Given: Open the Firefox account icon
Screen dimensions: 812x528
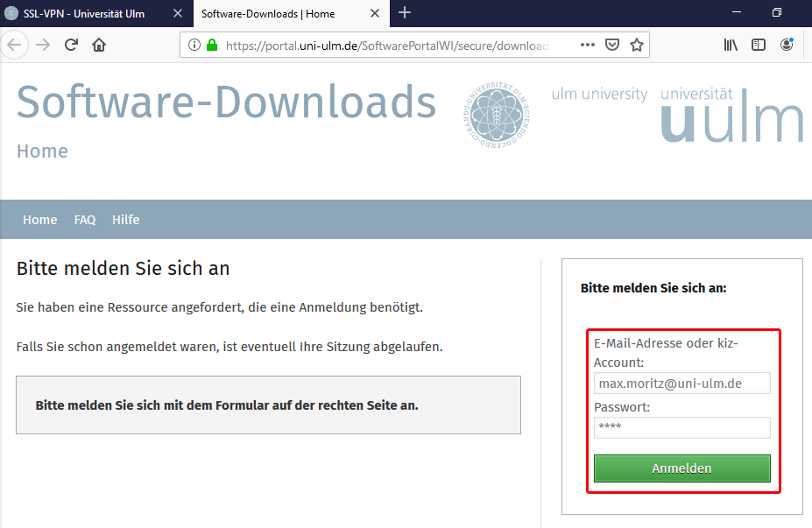Looking at the screenshot, I should tap(787, 45).
